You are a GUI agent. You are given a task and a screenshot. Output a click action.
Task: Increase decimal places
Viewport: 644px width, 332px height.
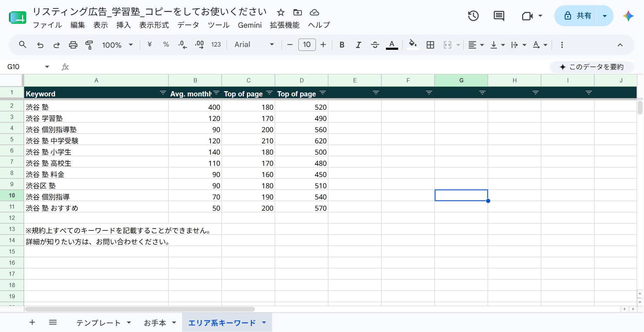tap(199, 45)
